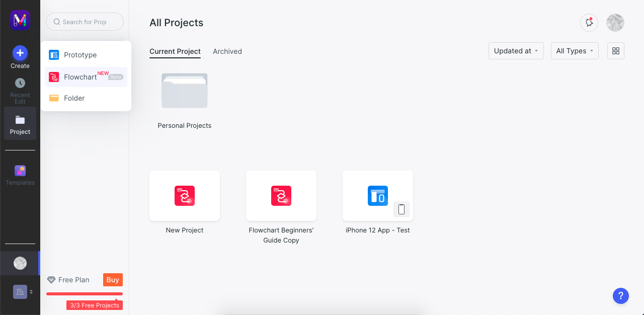644x315 pixels.
Task: Switch to the Archived tab
Action: coord(227,51)
